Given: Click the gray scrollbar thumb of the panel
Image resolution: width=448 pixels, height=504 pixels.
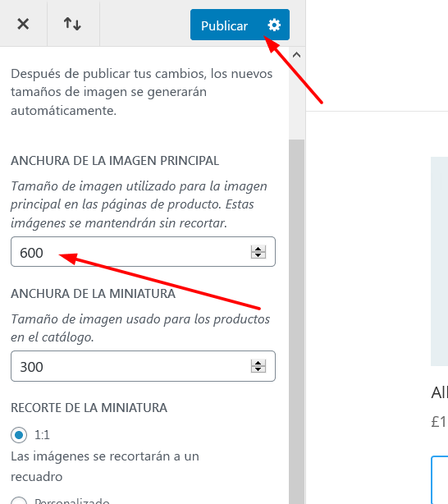Looking at the screenshot, I should coord(296,322).
